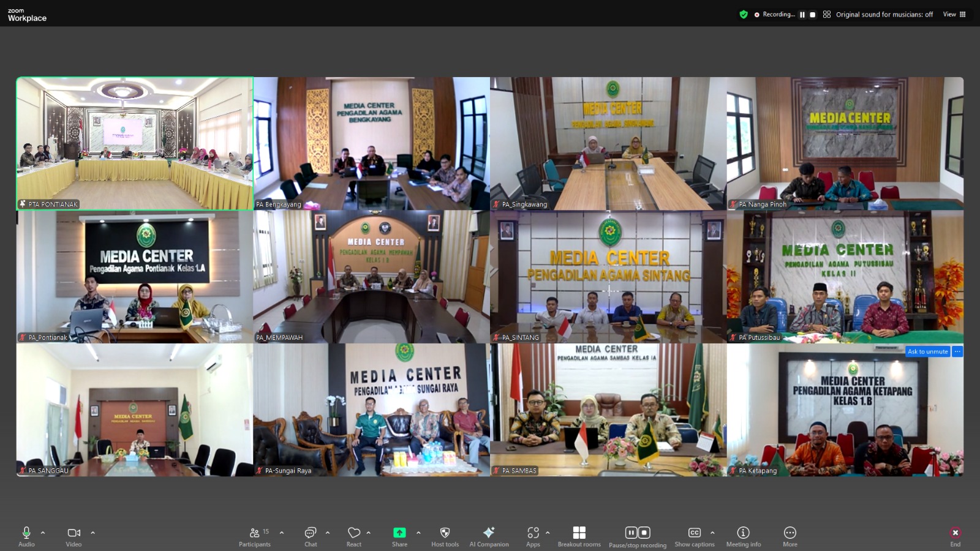Open Breakout rooms
Image resolution: width=980 pixels, height=551 pixels.
point(579,536)
